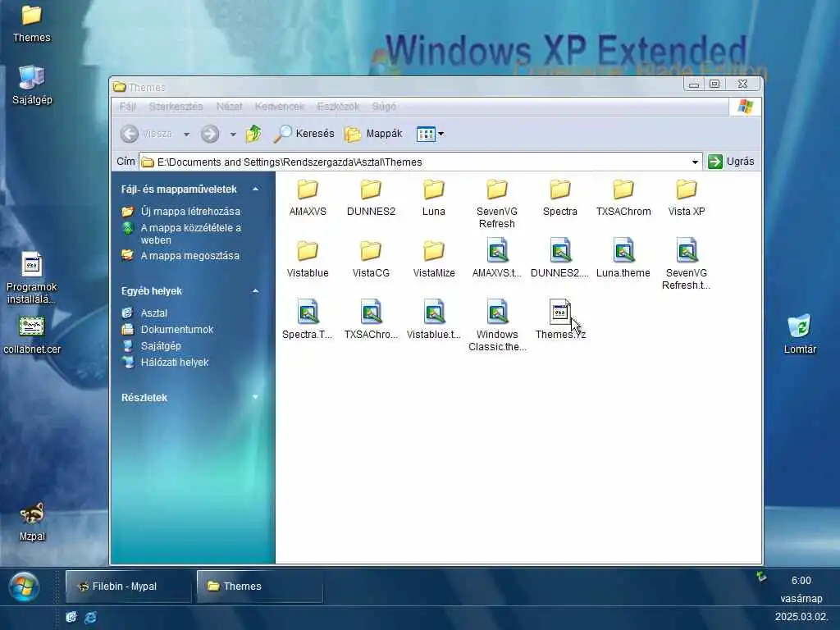Click the show desktop quick launch icon
Viewport: 840px width, 630px height.
click(71, 617)
